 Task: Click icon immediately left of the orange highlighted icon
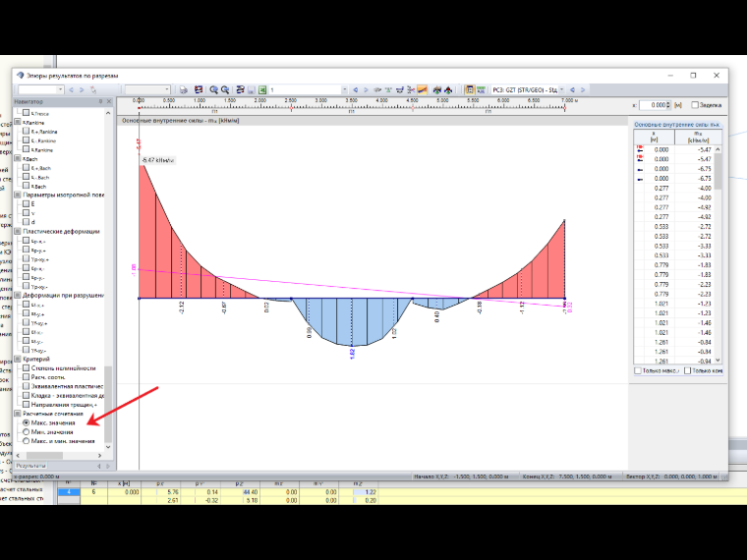(411, 90)
